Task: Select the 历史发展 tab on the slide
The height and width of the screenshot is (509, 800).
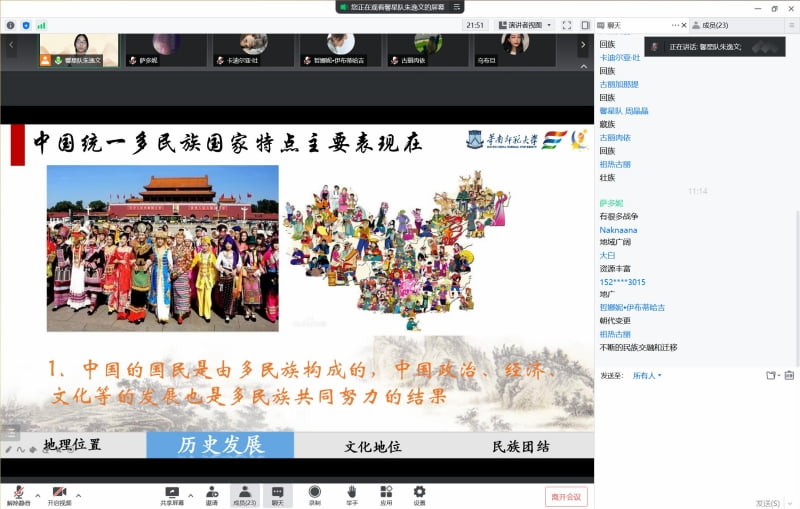Action: pyautogui.click(x=220, y=445)
